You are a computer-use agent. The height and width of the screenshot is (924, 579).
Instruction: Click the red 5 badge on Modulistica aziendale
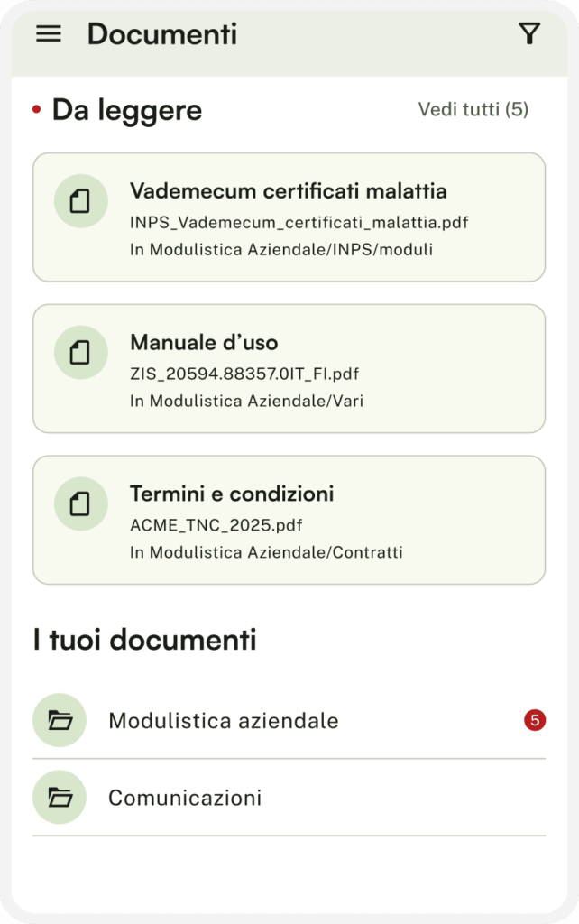[535, 720]
